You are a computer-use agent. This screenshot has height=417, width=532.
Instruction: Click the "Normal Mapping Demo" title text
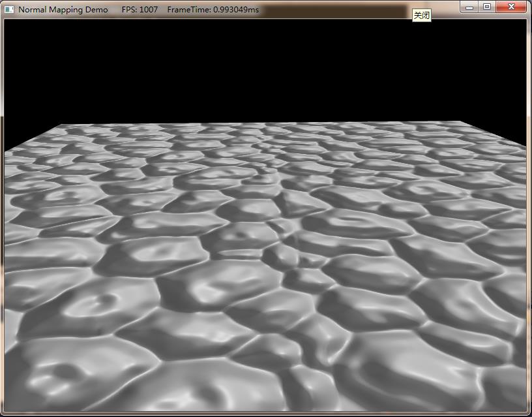pos(63,10)
